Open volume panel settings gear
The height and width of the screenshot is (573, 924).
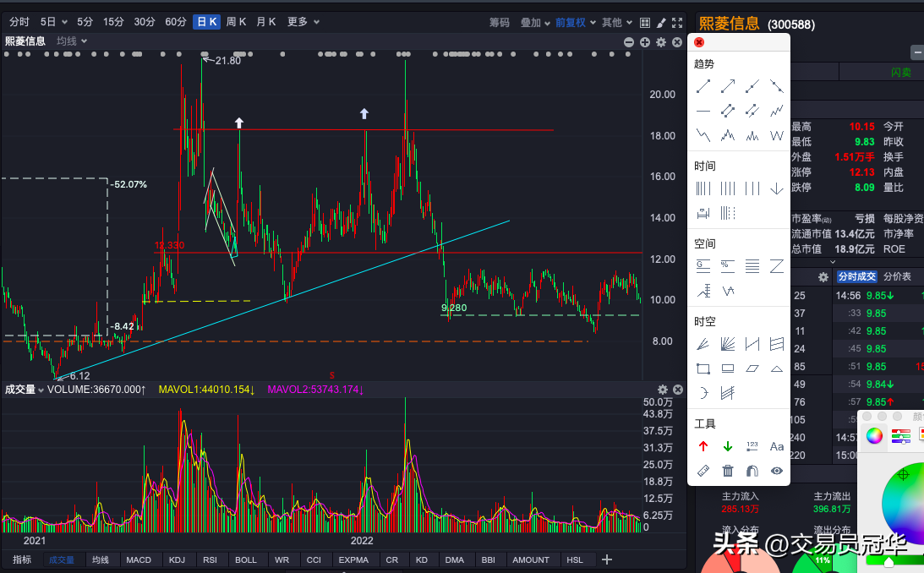pyautogui.click(x=663, y=390)
